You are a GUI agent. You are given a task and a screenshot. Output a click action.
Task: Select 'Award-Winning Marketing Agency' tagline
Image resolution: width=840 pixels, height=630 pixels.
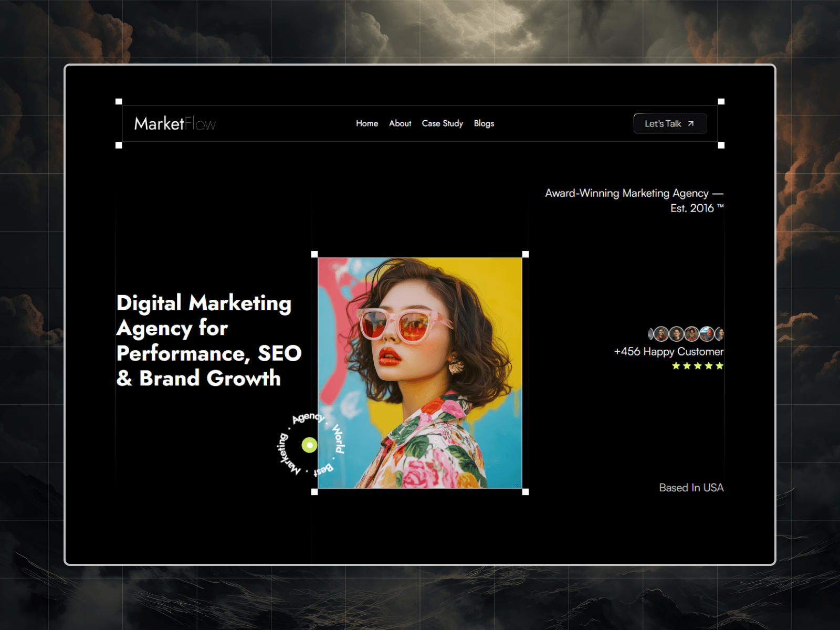(627, 193)
